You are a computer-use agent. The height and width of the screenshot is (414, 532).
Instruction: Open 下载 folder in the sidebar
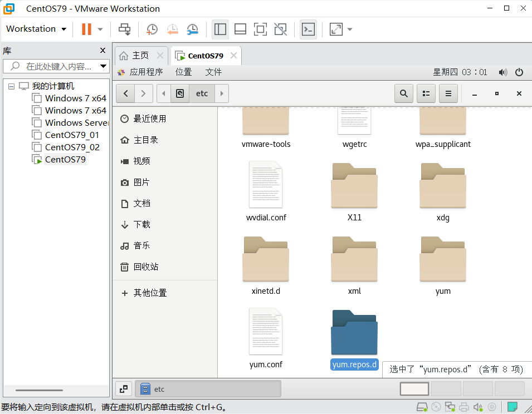coord(165,224)
